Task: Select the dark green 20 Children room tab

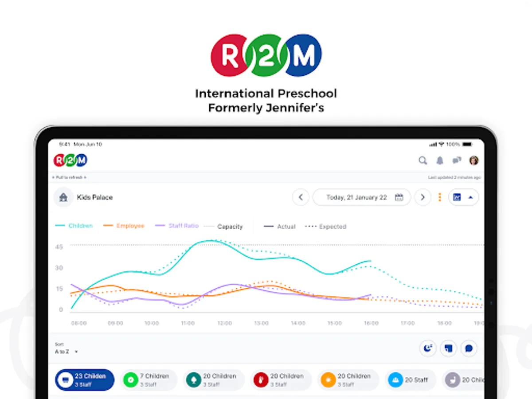Action: point(214,380)
